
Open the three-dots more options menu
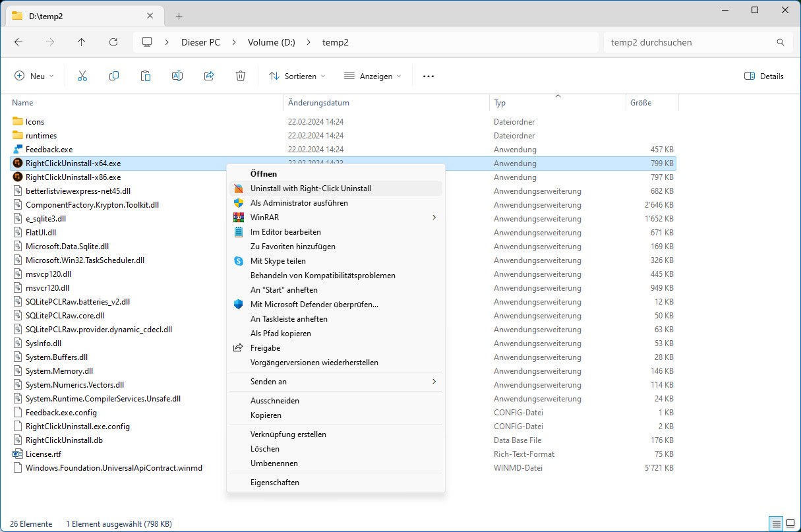429,76
